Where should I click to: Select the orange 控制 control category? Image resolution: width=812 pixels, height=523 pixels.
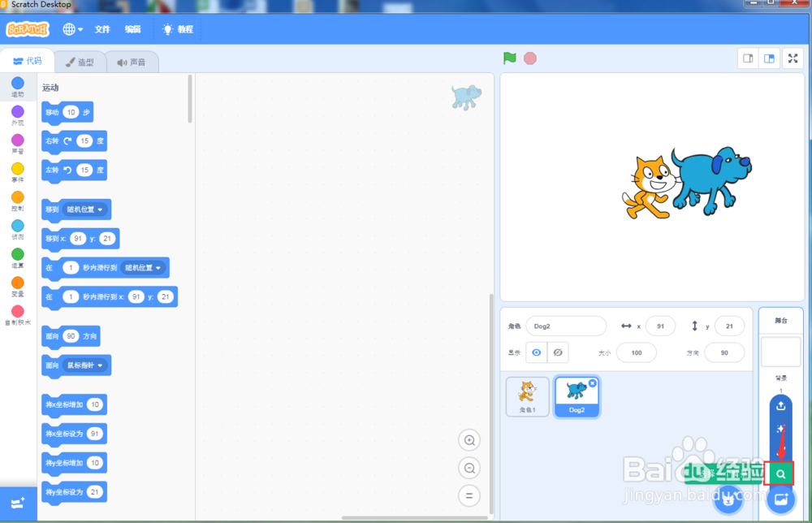pyautogui.click(x=18, y=201)
